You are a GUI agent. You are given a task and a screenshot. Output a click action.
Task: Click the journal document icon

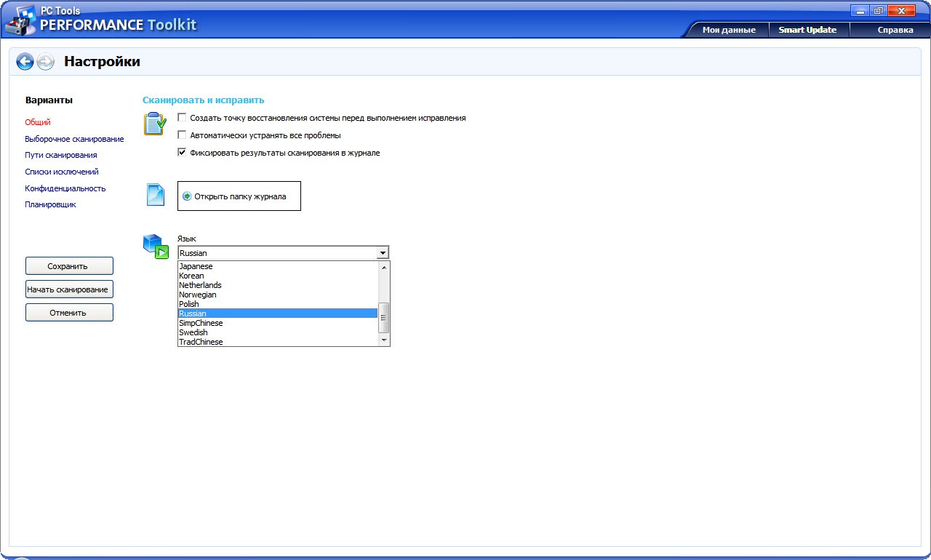coord(155,195)
